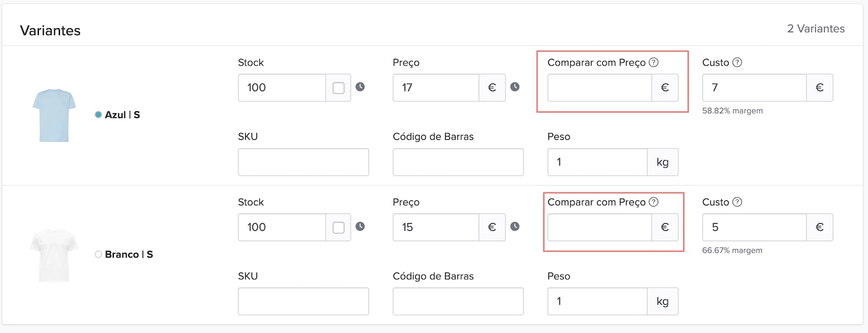The height and width of the screenshot is (333, 868).
Task: Open the white t-shirt thumbnail
Action: click(53, 255)
